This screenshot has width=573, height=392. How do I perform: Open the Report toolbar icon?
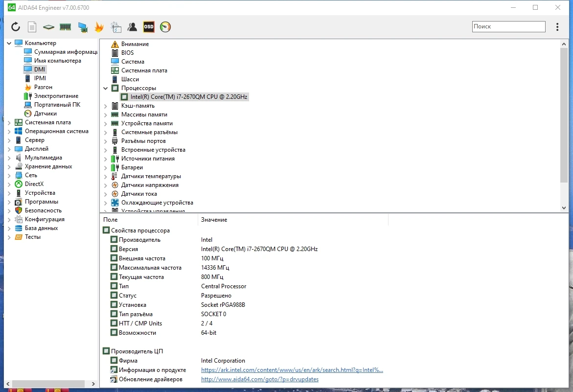click(x=32, y=26)
